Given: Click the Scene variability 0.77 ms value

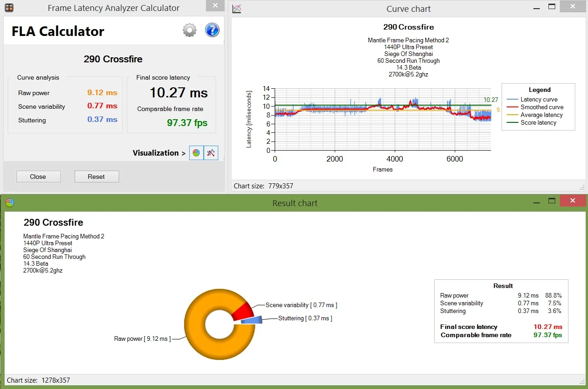Looking at the screenshot, I should coord(102,106).
